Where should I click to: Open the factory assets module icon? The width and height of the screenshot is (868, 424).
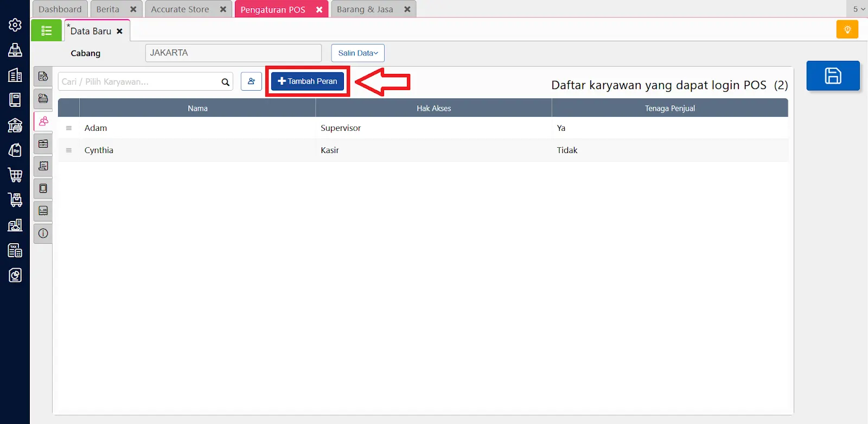pyautogui.click(x=15, y=225)
